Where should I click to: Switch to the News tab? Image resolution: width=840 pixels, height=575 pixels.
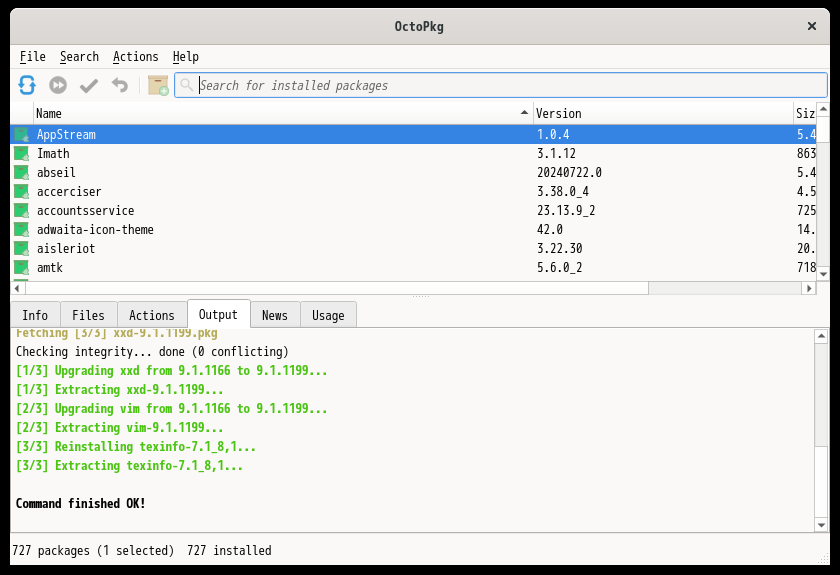pyautogui.click(x=274, y=315)
